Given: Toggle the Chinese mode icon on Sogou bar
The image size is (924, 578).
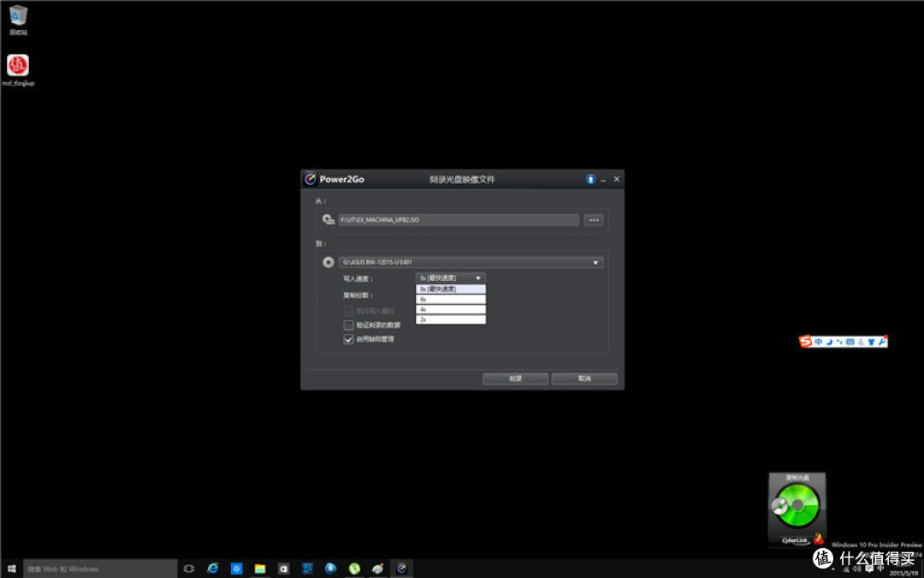Looking at the screenshot, I should [819, 342].
